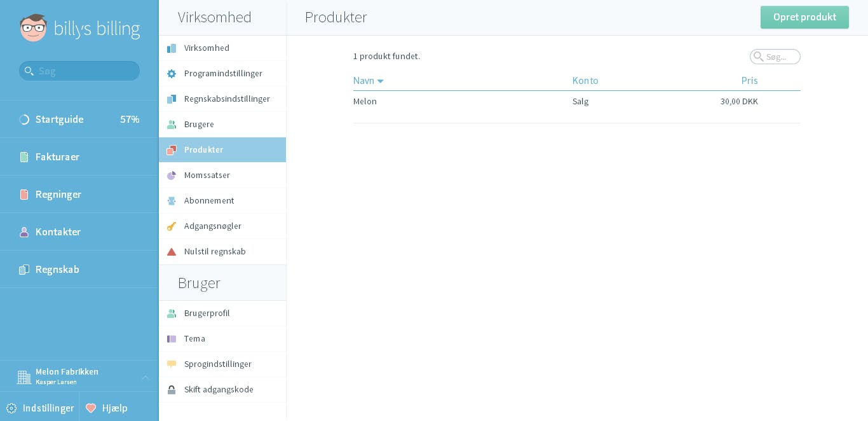Click the Regnskabsindstillinger icon
Image resolution: width=868 pixels, height=421 pixels.
172,99
